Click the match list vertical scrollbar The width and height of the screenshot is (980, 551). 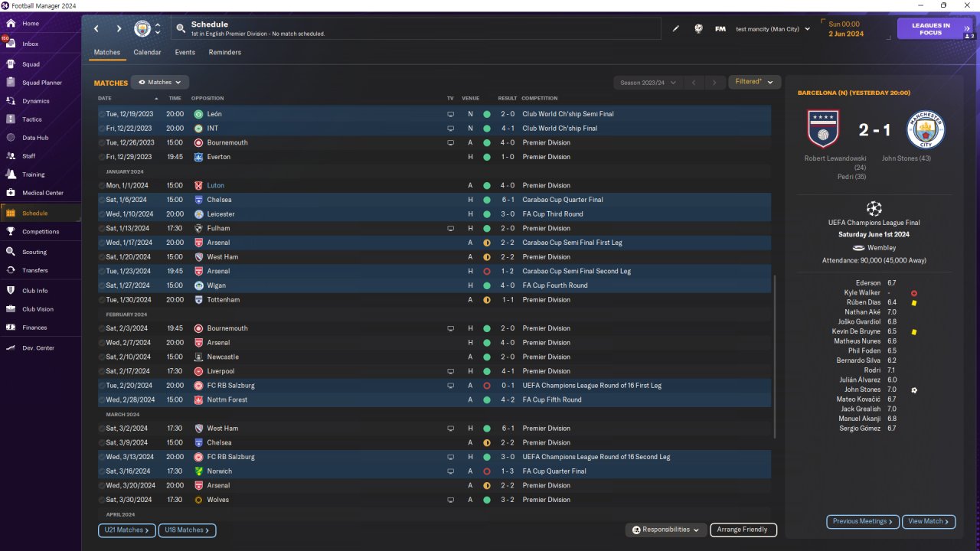click(774, 357)
